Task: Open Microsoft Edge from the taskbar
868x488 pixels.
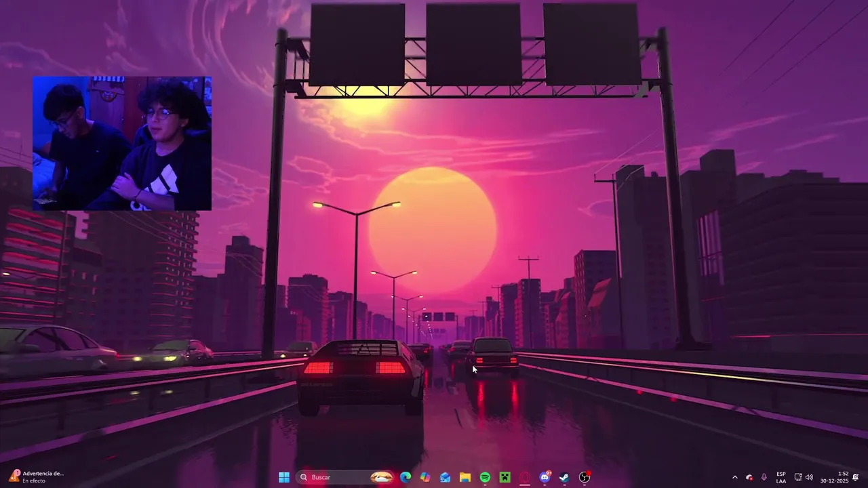Action: coord(406,477)
